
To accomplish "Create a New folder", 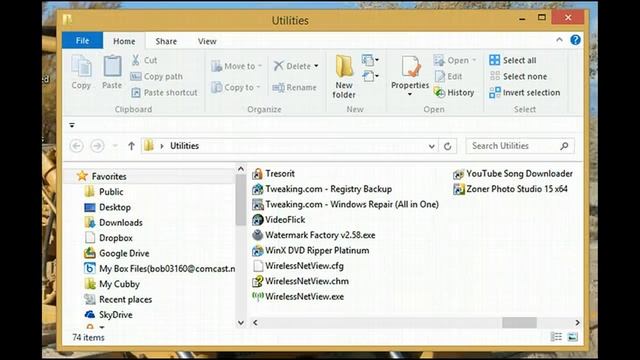I will pos(344,77).
